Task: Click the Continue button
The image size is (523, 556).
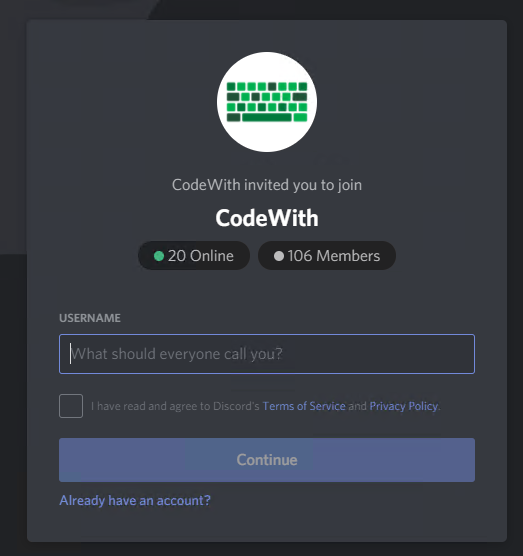Action: (x=267, y=460)
